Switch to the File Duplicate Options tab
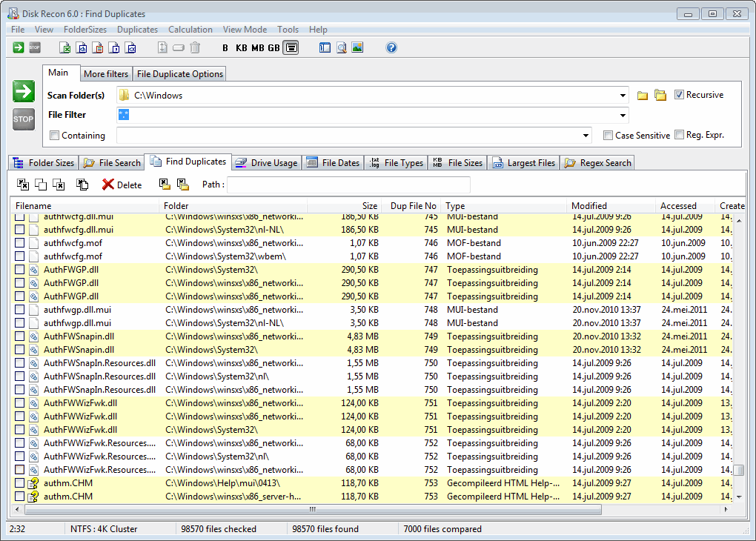 180,74
